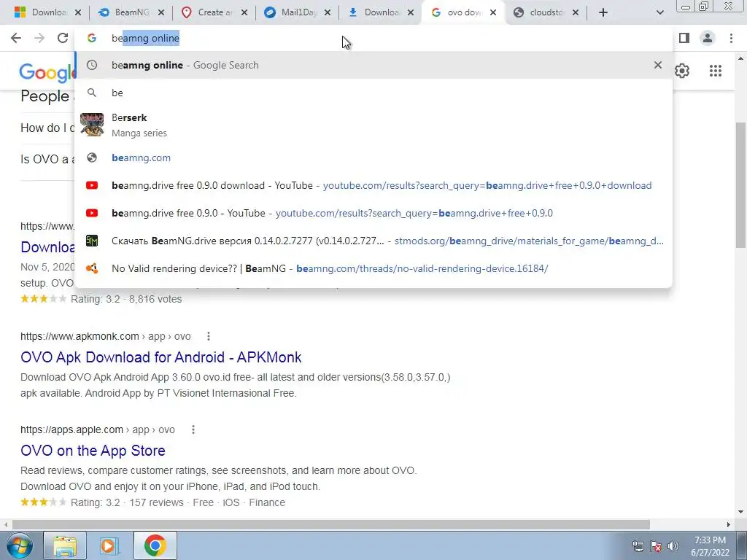This screenshot has width=747, height=560.
Task: Close the cloudsto tab
Action: pyautogui.click(x=576, y=12)
